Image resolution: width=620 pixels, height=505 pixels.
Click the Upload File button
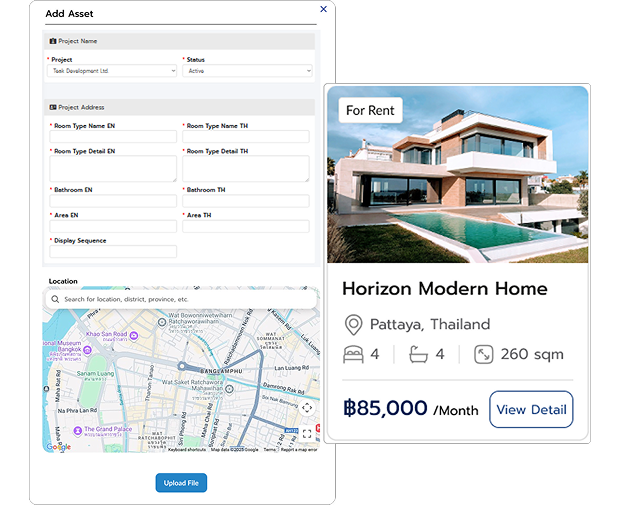[181, 483]
